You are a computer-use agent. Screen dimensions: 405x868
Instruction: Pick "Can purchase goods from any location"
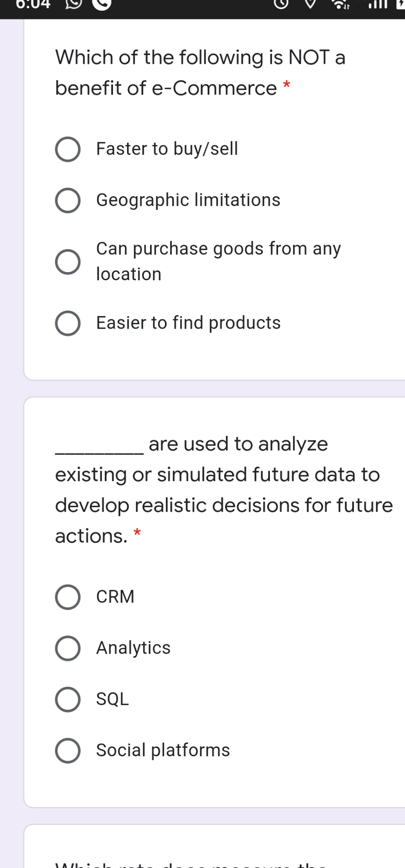pyautogui.click(x=68, y=262)
